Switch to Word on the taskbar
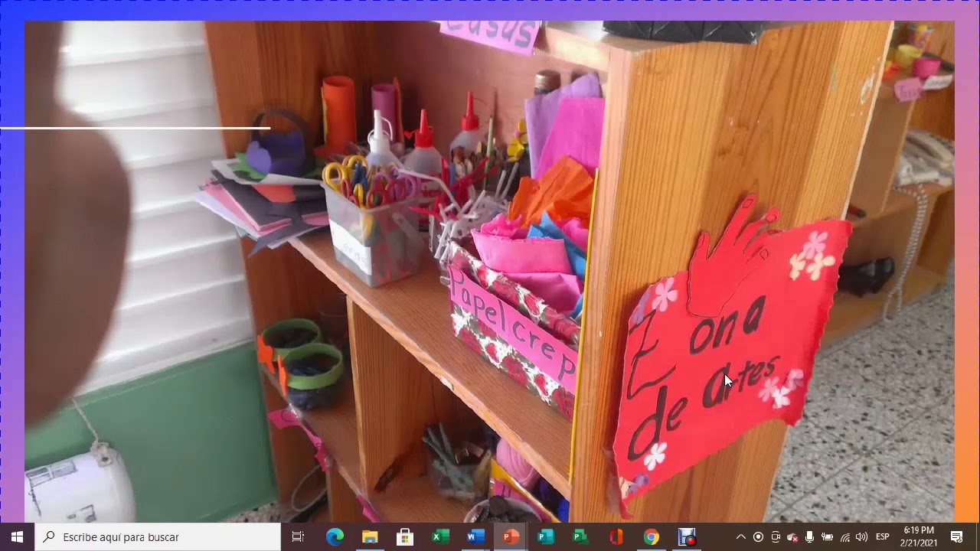The width and height of the screenshot is (980, 551). click(x=475, y=537)
